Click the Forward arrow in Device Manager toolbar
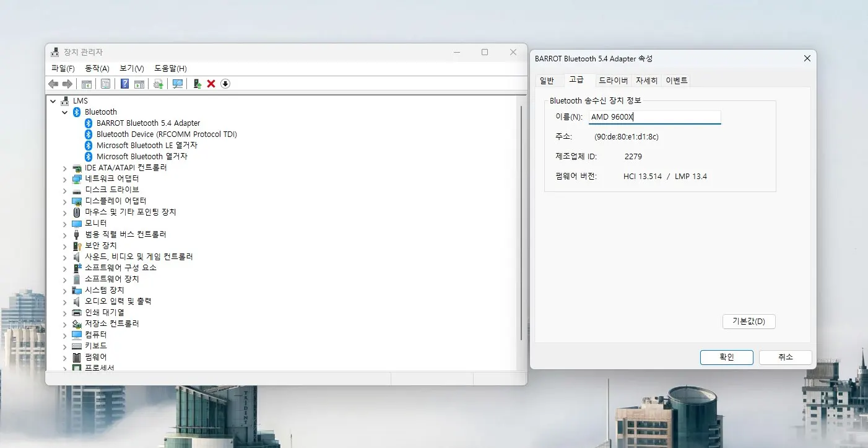Image resolution: width=868 pixels, height=448 pixels. pyautogui.click(x=67, y=84)
